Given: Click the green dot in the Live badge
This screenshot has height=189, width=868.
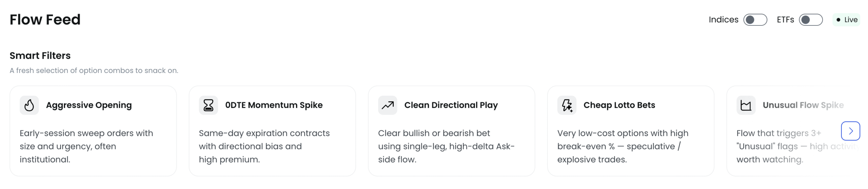Looking at the screenshot, I should (838, 20).
